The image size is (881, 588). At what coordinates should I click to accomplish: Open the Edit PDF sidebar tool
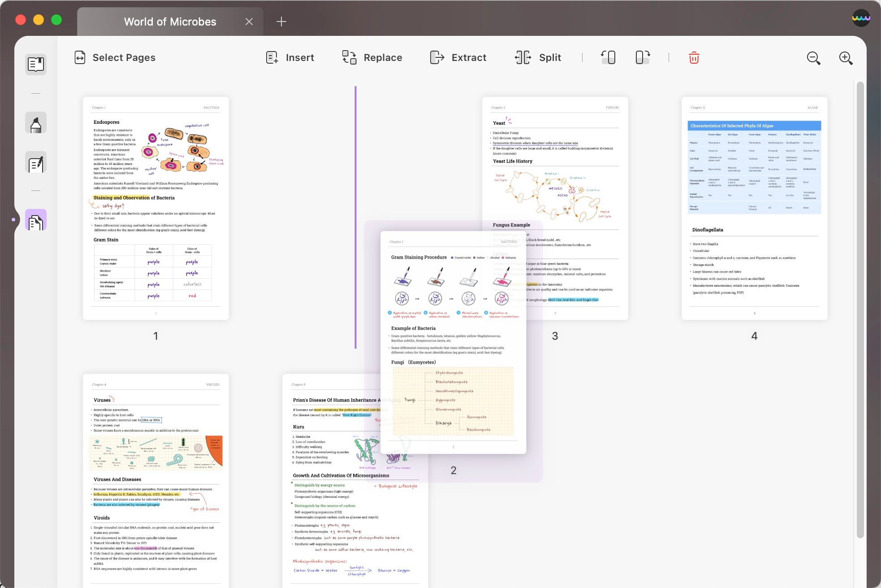pos(36,162)
